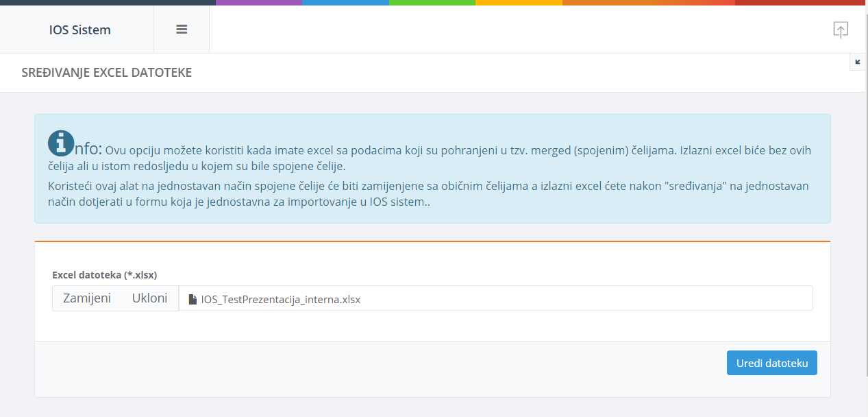This screenshot has width=868, height=417.
Task: Open the IOS Sistem home link
Action: 79,29
